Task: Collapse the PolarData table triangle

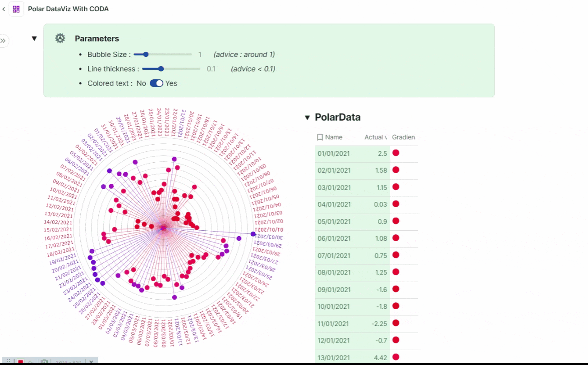Action: [x=307, y=118]
